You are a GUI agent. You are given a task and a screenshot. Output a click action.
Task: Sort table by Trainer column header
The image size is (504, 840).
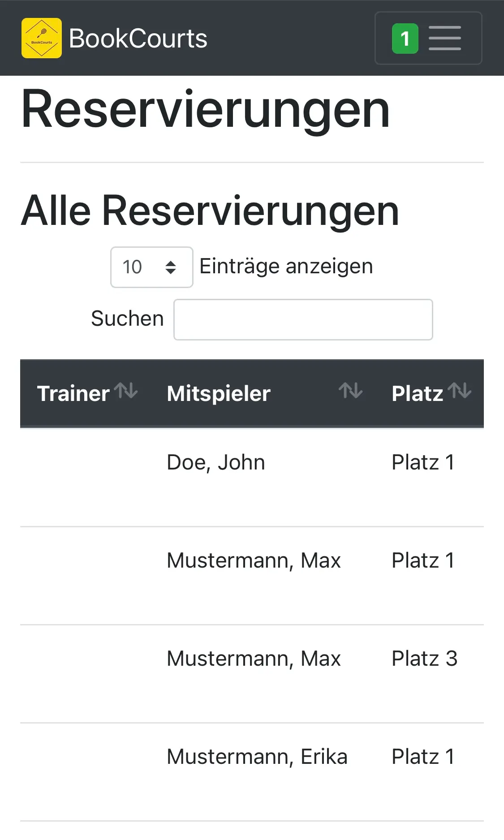point(73,393)
